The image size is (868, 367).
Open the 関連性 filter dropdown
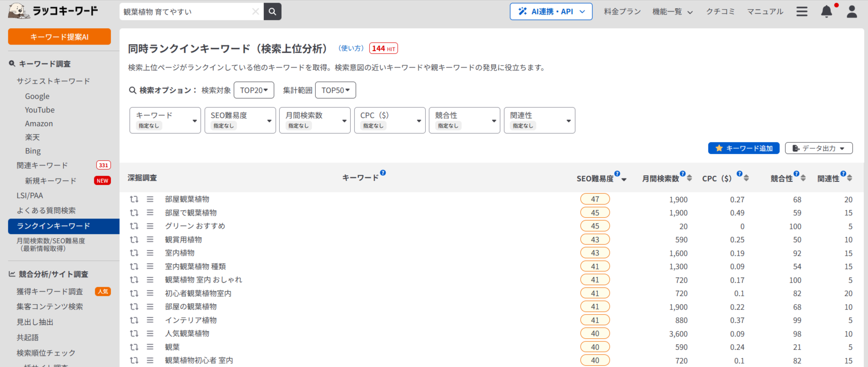[x=540, y=120]
